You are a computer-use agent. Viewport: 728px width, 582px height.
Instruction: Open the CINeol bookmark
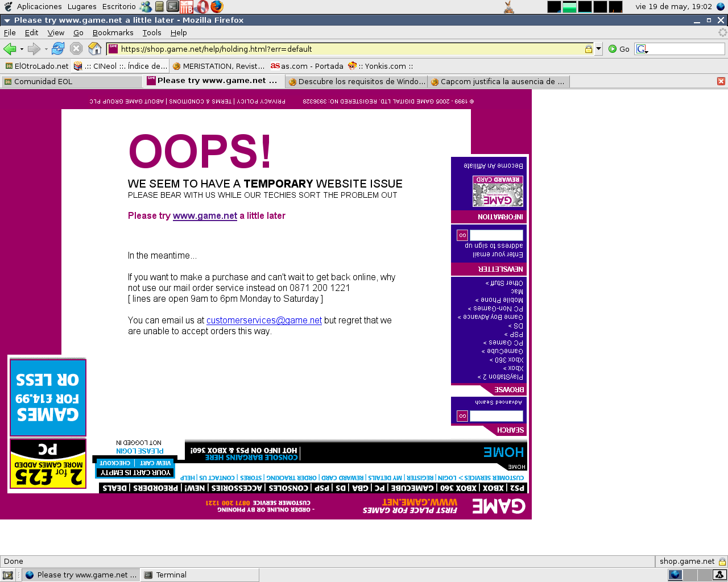121,66
